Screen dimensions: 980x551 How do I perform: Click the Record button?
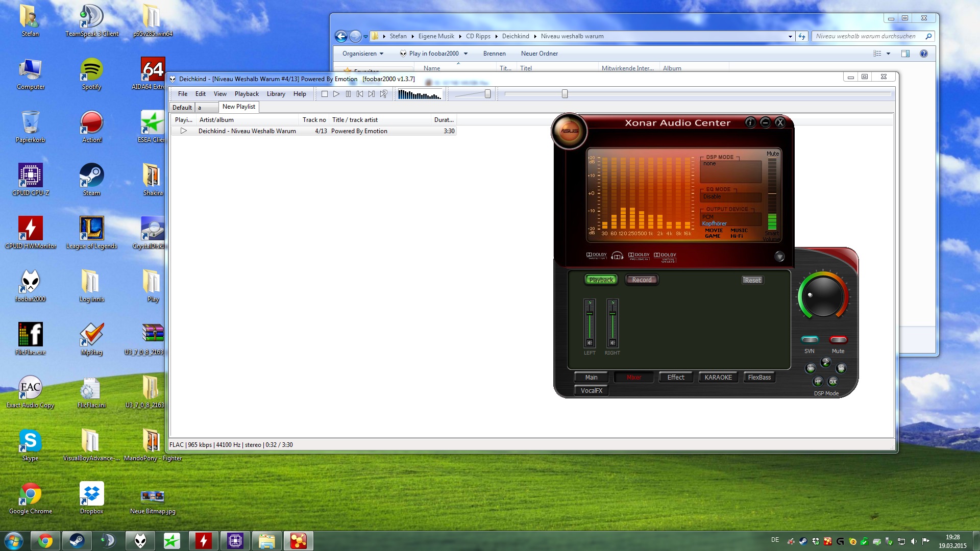click(x=642, y=280)
